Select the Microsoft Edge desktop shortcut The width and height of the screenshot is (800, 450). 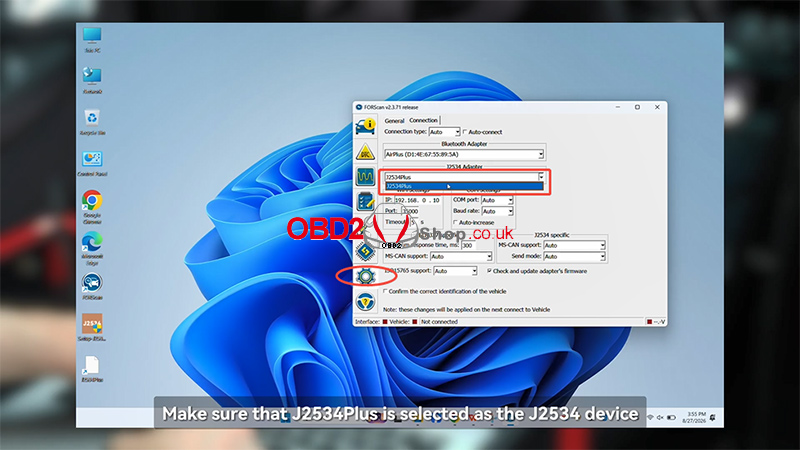pyautogui.click(x=92, y=248)
